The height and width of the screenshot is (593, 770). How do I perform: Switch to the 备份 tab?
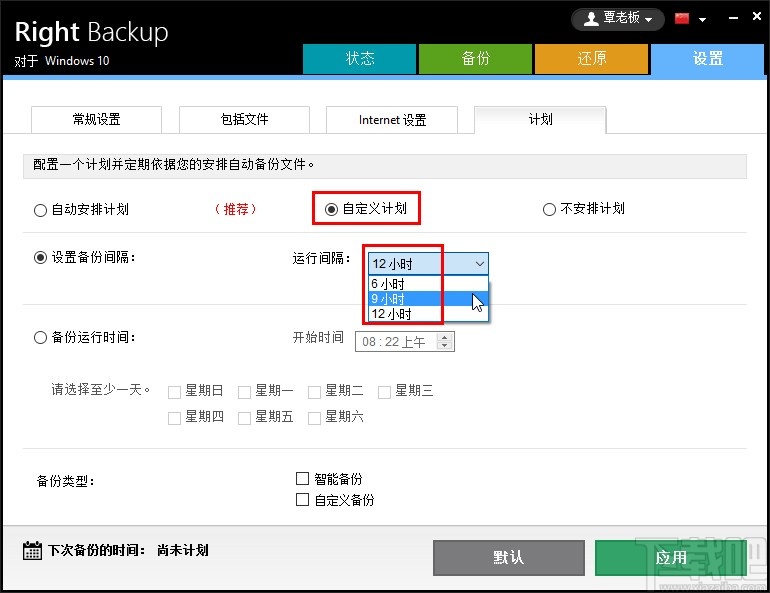[x=475, y=59]
